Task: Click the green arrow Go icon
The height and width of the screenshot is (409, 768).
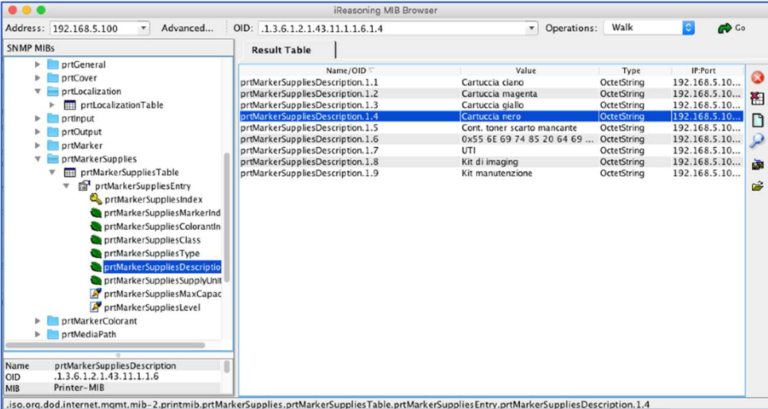Action: (724, 28)
